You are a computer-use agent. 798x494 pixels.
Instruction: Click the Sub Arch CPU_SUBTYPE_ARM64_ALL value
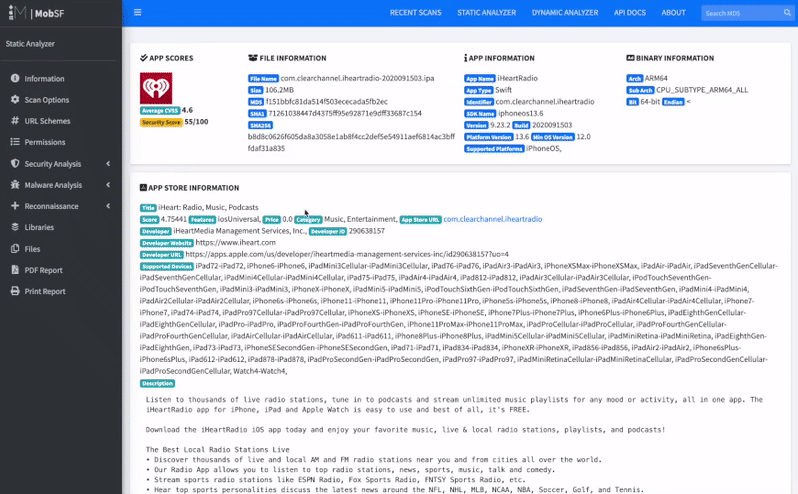(x=702, y=90)
